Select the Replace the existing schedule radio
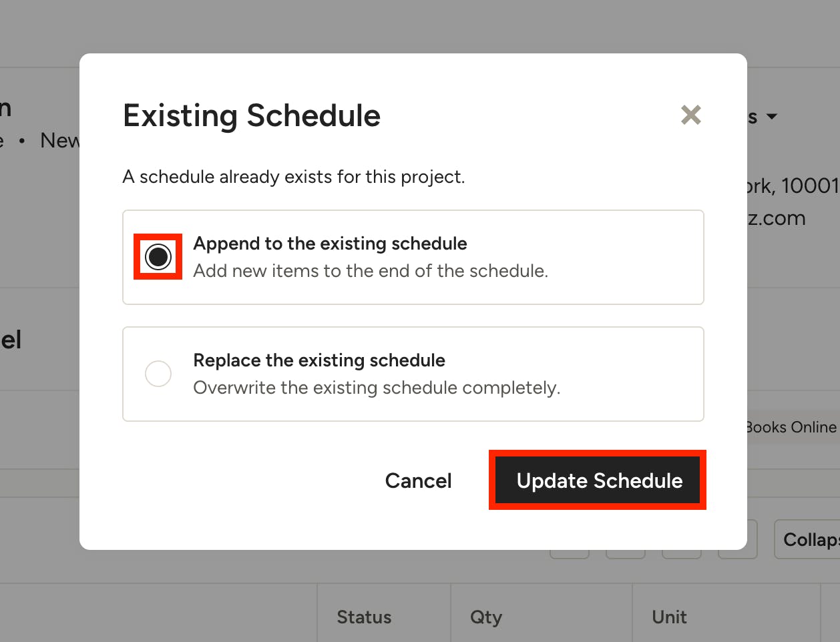The height and width of the screenshot is (642, 840). pyautogui.click(x=158, y=374)
